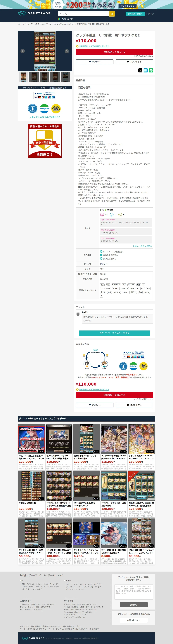Click the GAMETRADE logo in the footer
173x644 pixels.
click(x=33, y=638)
